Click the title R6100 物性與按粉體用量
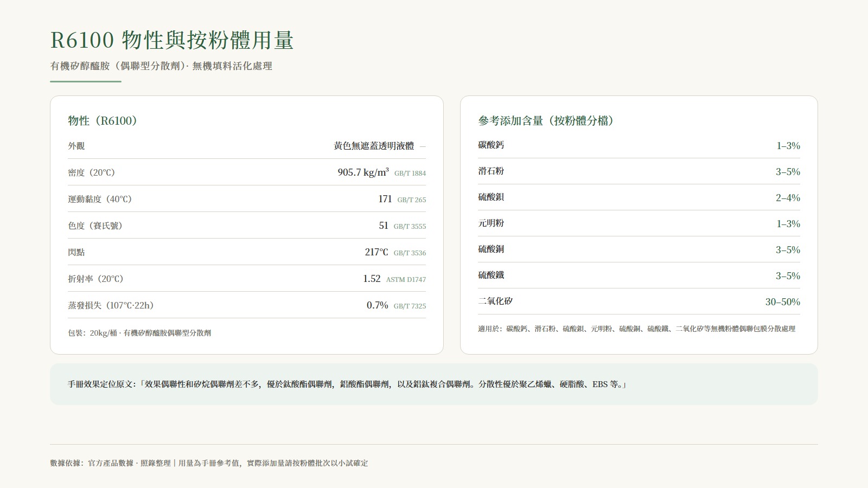The height and width of the screenshot is (488, 868). click(x=172, y=40)
